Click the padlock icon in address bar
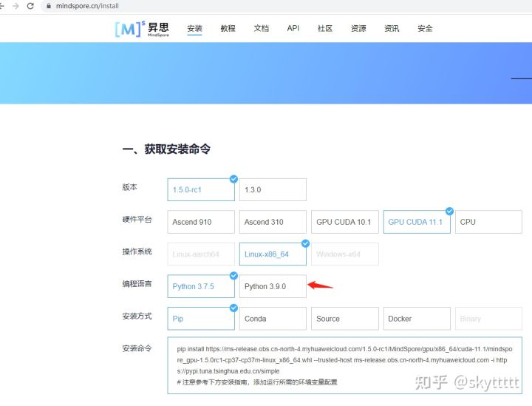This screenshot has width=532, height=406. click(49, 6)
